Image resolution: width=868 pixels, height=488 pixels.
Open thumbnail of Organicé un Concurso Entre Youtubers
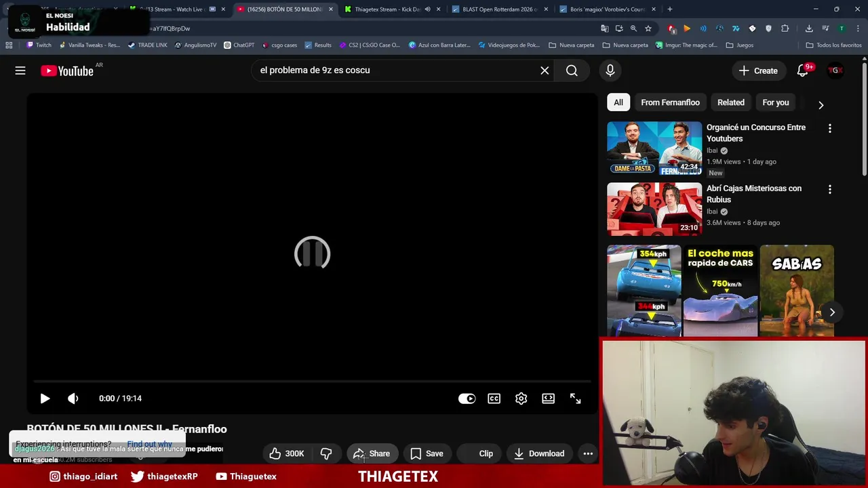point(654,148)
